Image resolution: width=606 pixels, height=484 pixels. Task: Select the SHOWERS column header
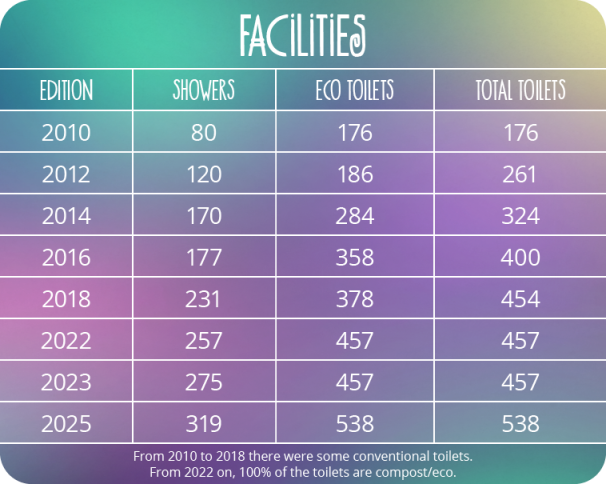tap(204, 90)
